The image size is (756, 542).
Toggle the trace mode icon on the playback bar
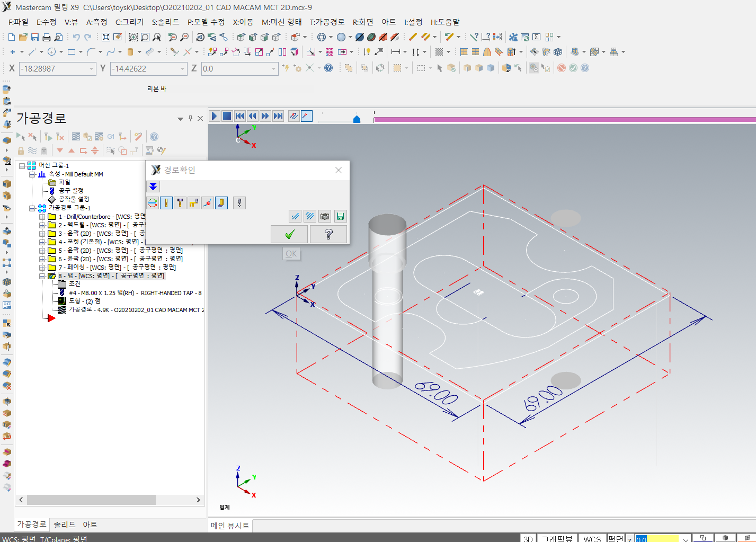pyautogui.click(x=294, y=116)
